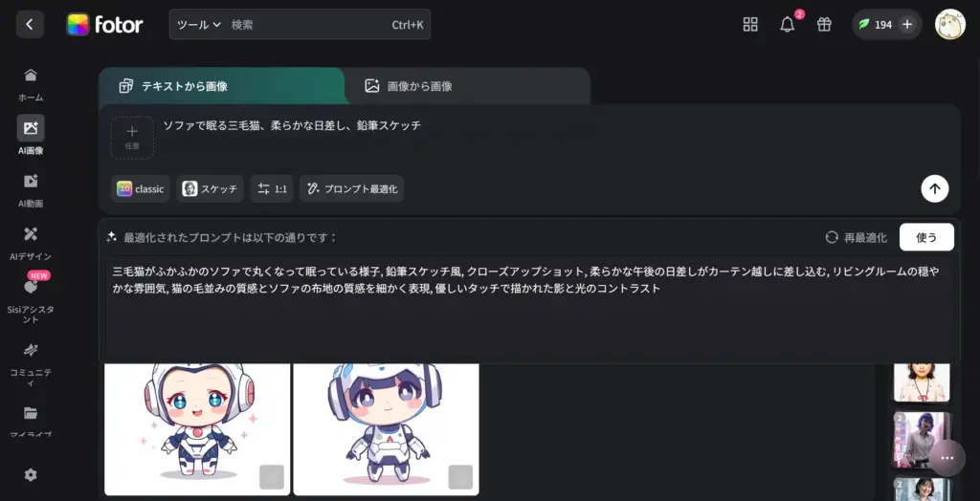Open the purple-haired woman thumbnail
Image resolution: width=980 pixels, height=501 pixels.
click(x=922, y=440)
